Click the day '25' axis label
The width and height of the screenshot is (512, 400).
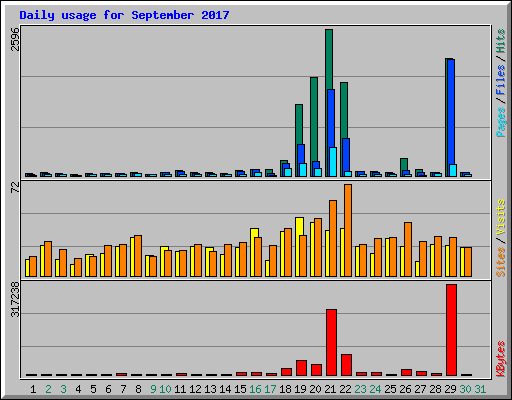pos(390,389)
